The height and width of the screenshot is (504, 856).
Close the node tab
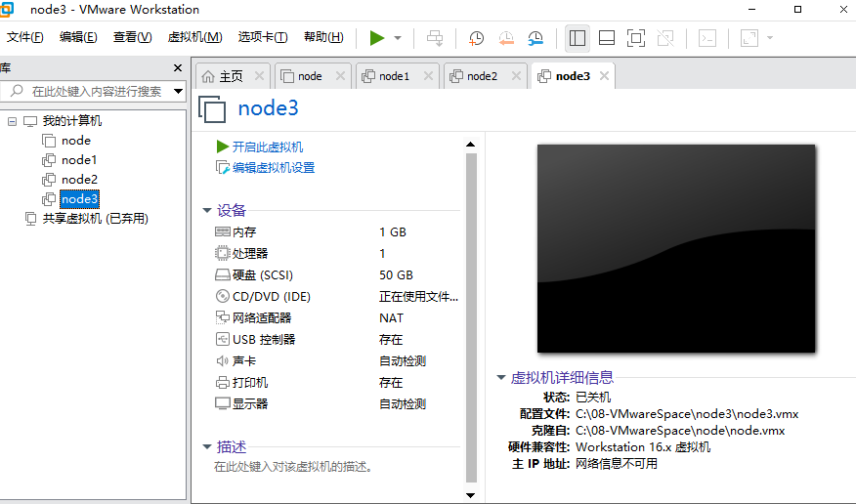pos(340,76)
